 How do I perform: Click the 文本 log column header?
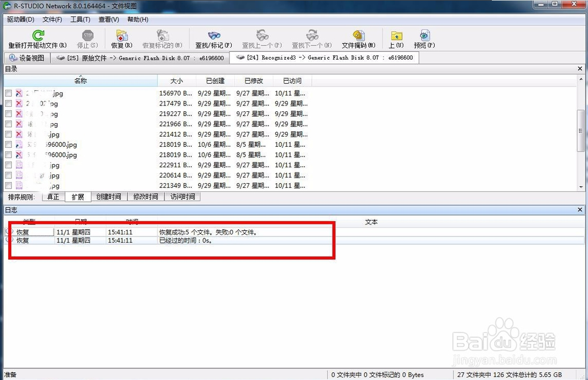(371, 222)
